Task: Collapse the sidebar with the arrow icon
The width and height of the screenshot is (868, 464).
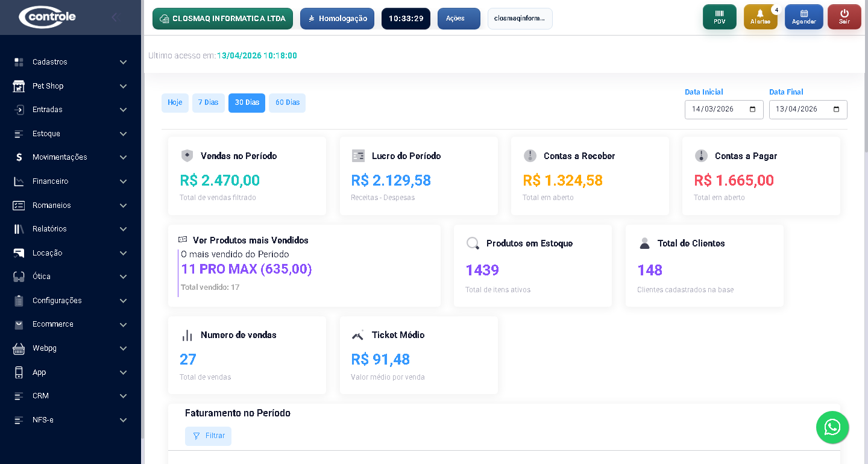Action: [115, 17]
